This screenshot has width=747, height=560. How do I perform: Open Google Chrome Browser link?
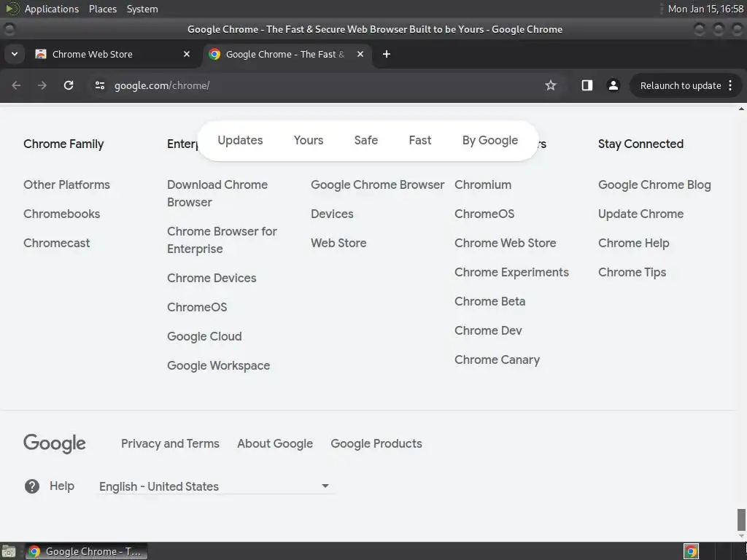[x=377, y=184]
